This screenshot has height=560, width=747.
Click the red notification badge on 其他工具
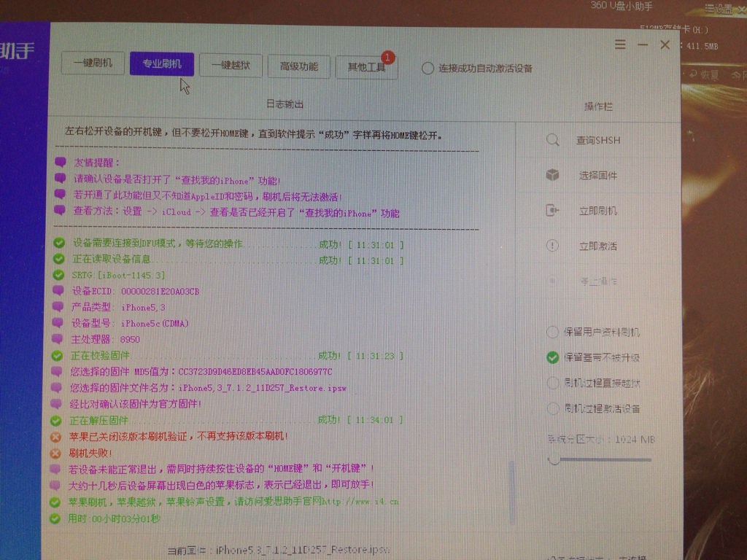tap(388, 58)
